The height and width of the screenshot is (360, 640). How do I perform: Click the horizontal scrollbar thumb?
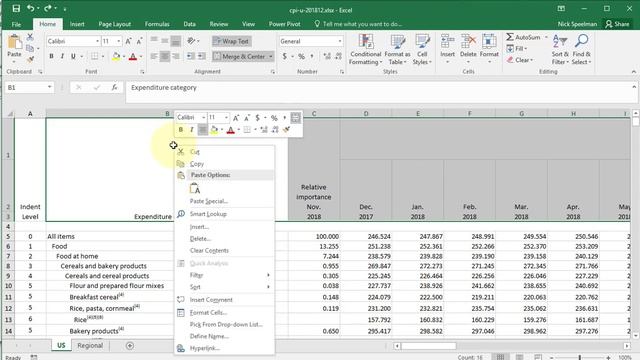click(x=429, y=346)
